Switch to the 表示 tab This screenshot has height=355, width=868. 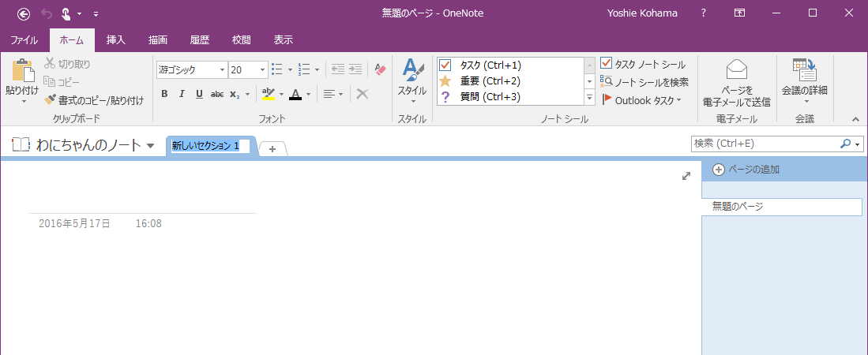[x=283, y=40]
